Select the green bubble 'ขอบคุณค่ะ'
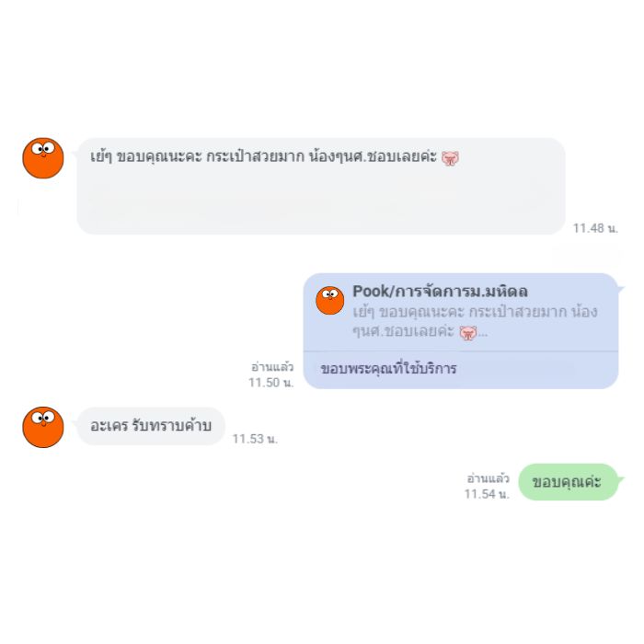Image resolution: width=644 pixels, height=644 pixels. pyautogui.click(x=568, y=482)
